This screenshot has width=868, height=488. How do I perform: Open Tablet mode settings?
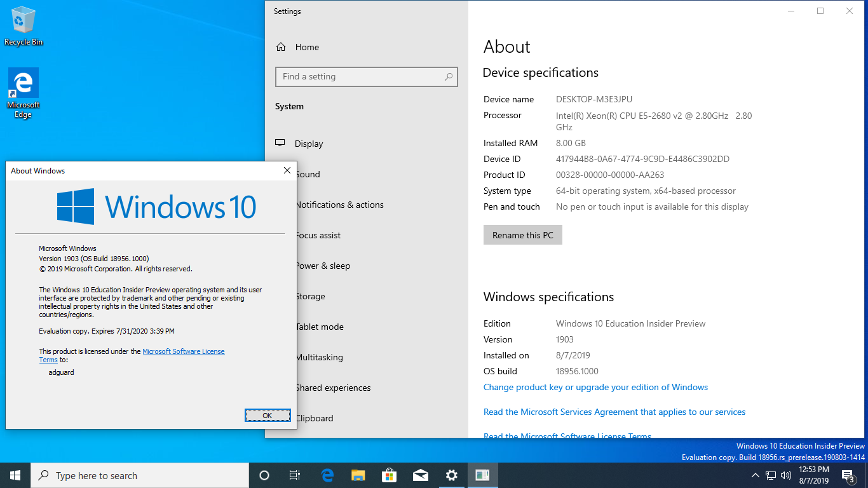[x=320, y=327]
